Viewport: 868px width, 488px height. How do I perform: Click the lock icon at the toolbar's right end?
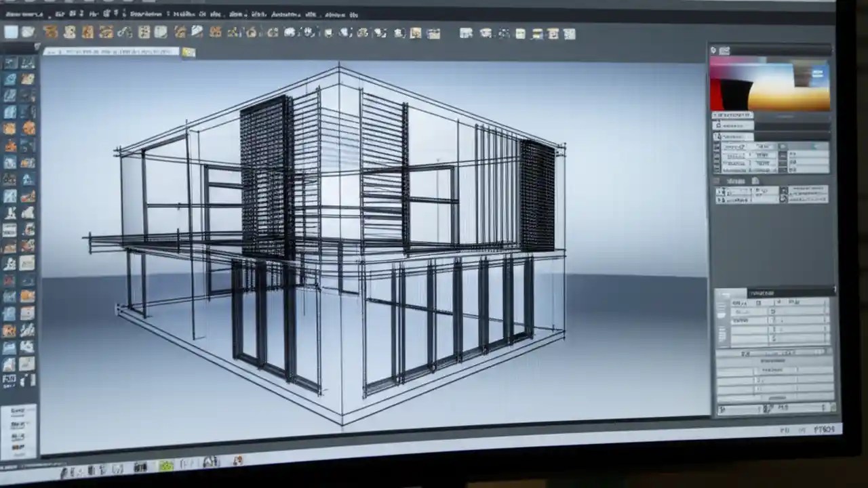point(568,33)
